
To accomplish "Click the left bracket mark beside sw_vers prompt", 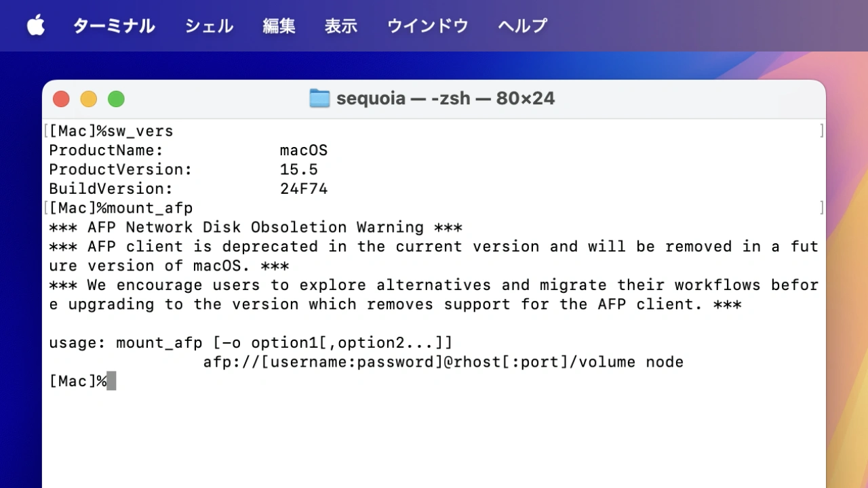I will 45,131.
